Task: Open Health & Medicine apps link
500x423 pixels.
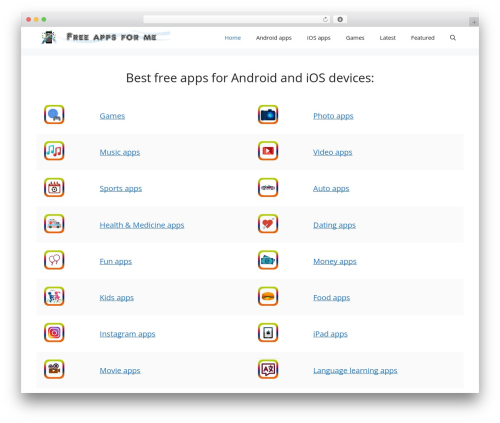Action: [142, 225]
